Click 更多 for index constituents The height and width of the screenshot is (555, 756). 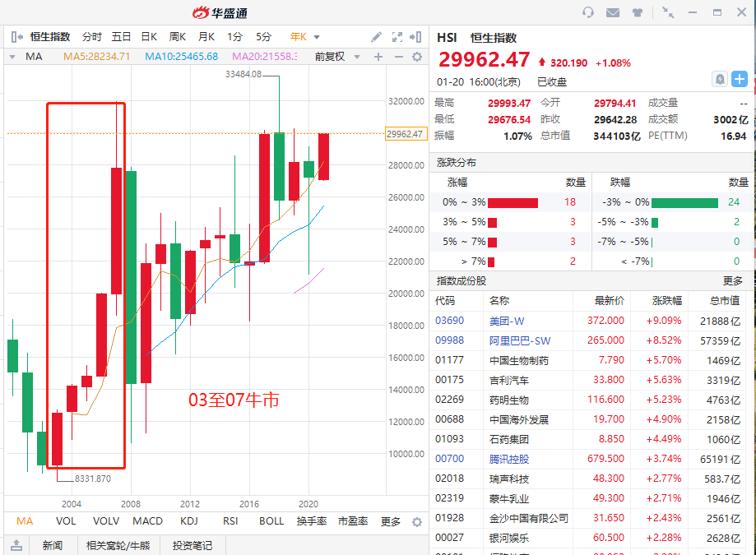pos(733,281)
